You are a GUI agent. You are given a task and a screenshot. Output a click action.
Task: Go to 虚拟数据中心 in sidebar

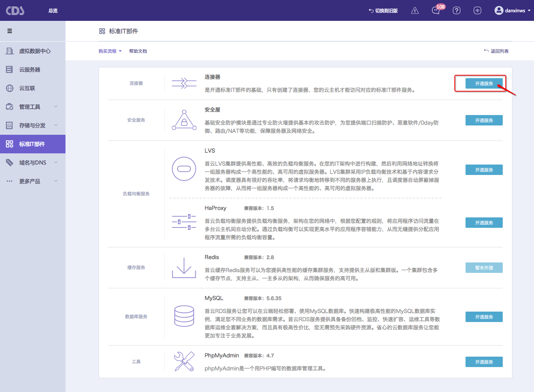coord(35,51)
